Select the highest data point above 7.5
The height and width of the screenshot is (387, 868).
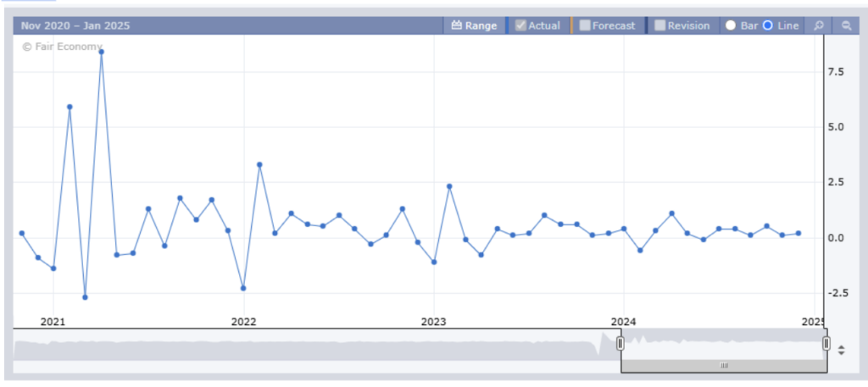coord(102,52)
